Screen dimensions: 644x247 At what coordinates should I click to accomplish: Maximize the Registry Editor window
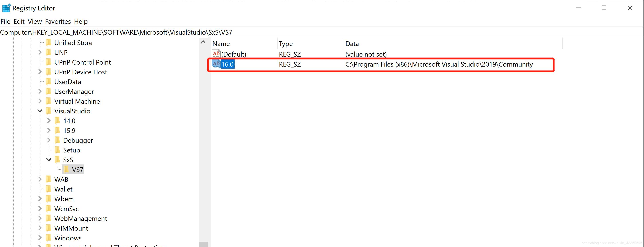click(x=604, y=8)
